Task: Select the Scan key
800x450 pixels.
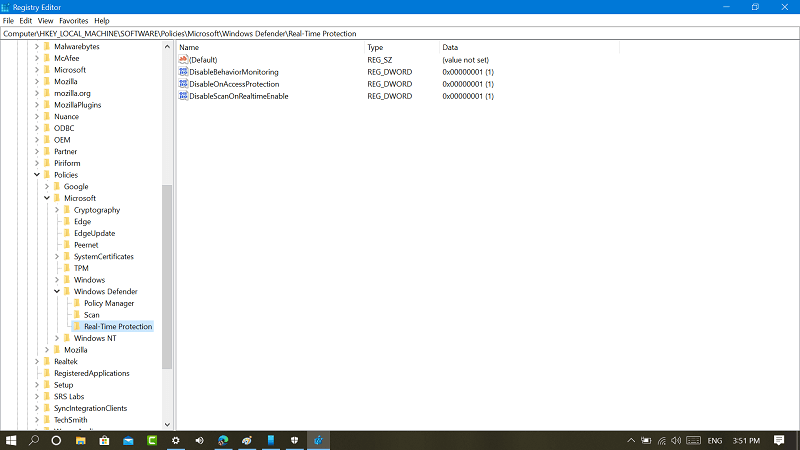Action: point(91,315)
